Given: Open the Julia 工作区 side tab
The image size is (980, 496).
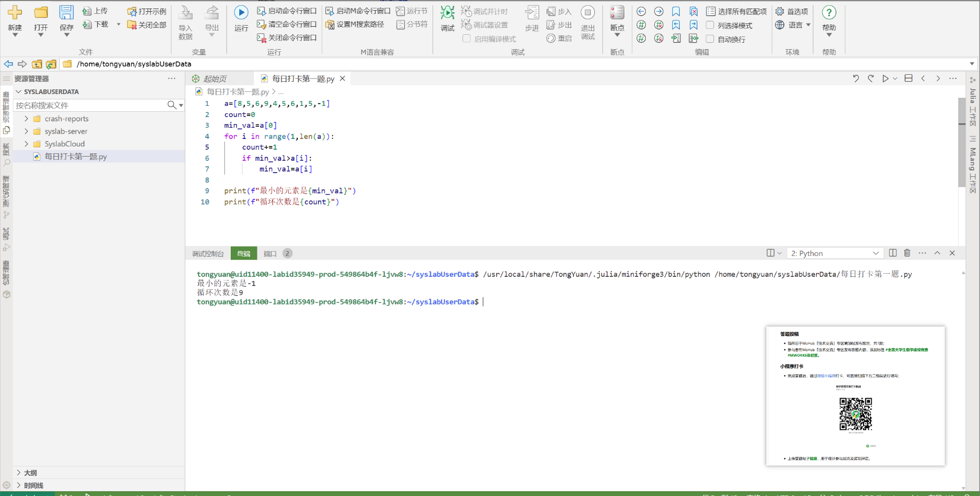Looking at the screenshot, I should [x=973, y=103].
